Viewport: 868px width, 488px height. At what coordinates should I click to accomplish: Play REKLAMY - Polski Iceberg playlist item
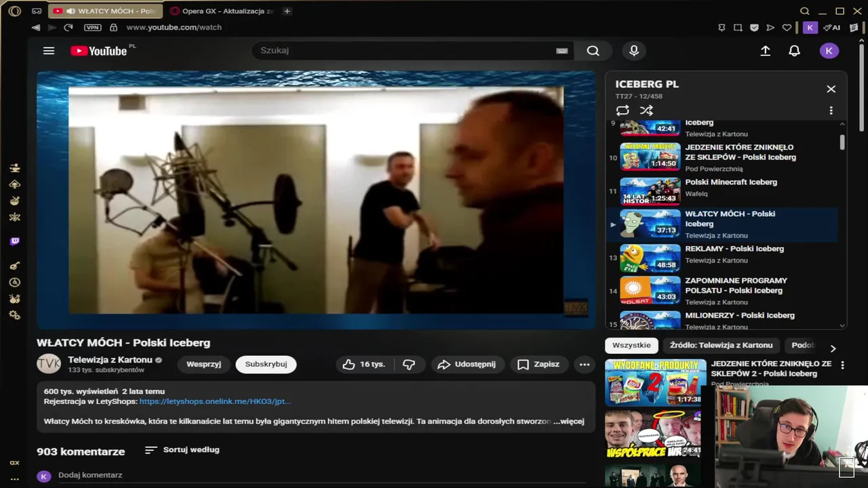[x=723, y=258]
